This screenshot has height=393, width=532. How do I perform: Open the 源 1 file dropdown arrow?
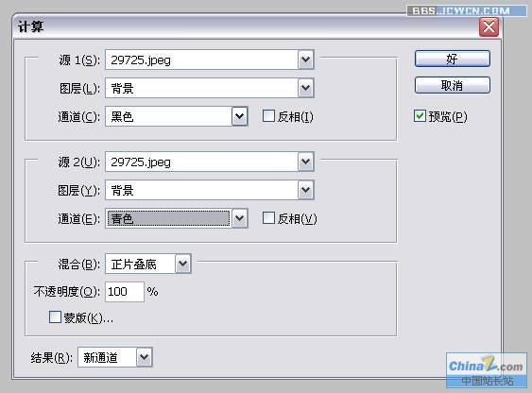(306, 60)
